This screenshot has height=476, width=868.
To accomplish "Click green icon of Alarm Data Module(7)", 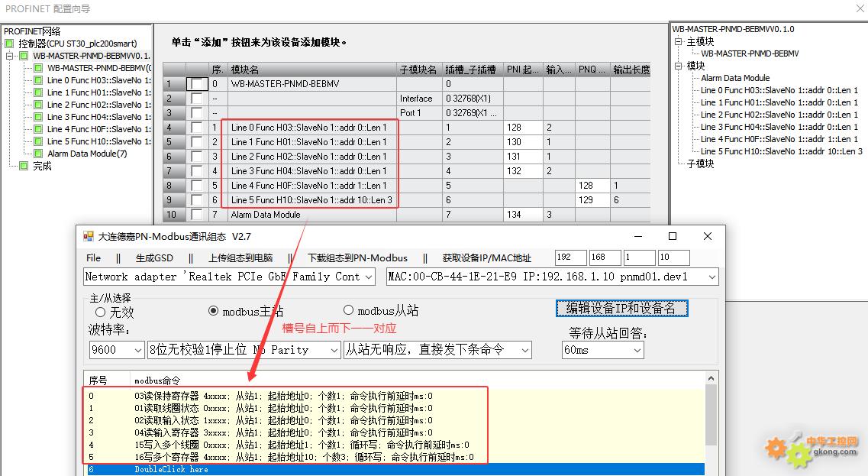I will pos(38,154).
